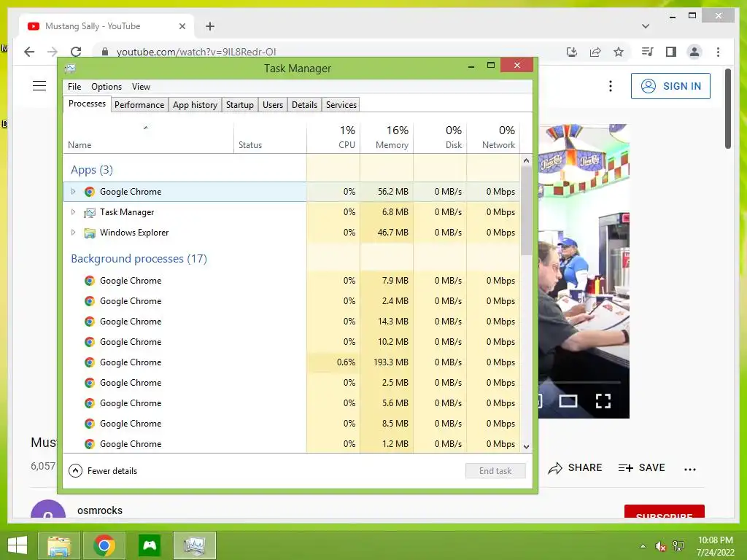
Task: Click Chrome's forward arrow
Action: 53,52
